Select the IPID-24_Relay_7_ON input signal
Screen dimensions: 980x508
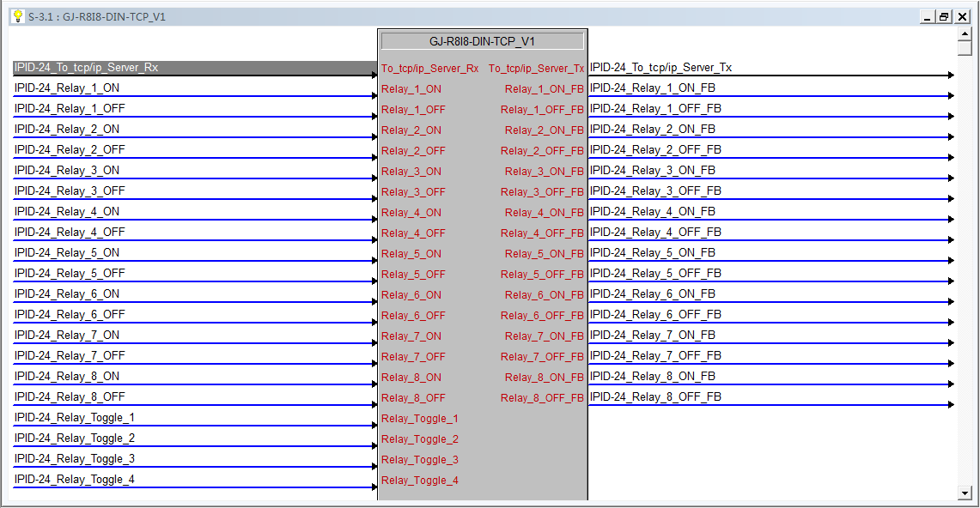coord(194,336)
